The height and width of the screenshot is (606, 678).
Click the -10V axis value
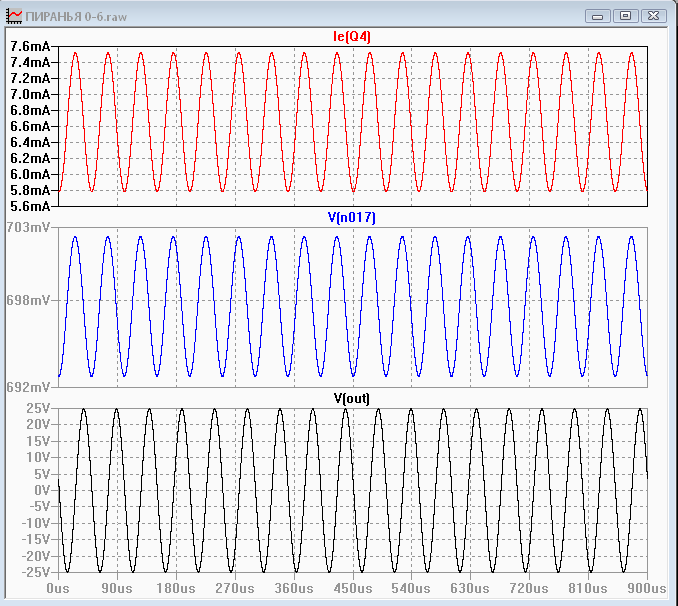pyautogui.click(x=35, y=523)
